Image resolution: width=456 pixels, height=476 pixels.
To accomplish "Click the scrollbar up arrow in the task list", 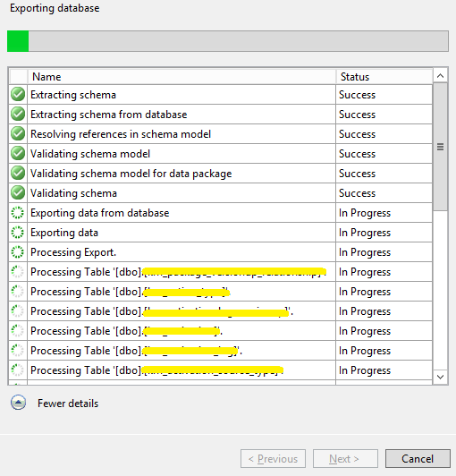I will [440, 76].
